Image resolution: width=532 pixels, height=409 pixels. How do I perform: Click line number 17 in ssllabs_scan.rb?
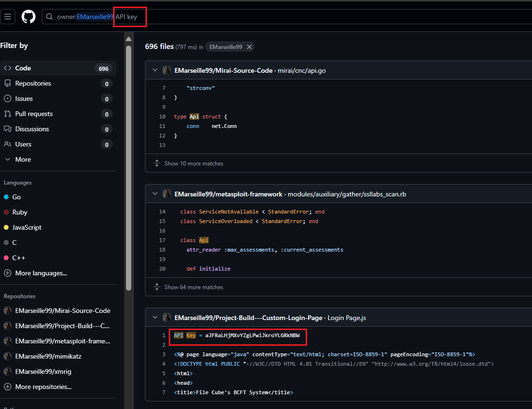(163, 240)
